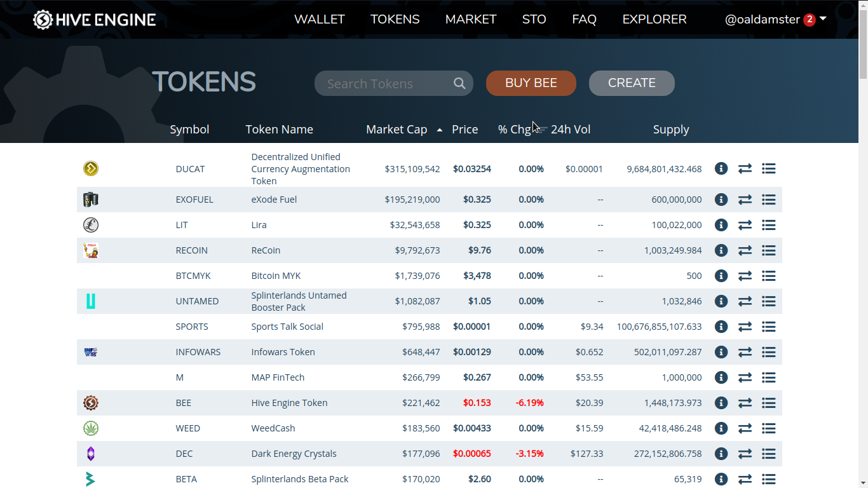Open history list icon for WEED

(769, 428)
